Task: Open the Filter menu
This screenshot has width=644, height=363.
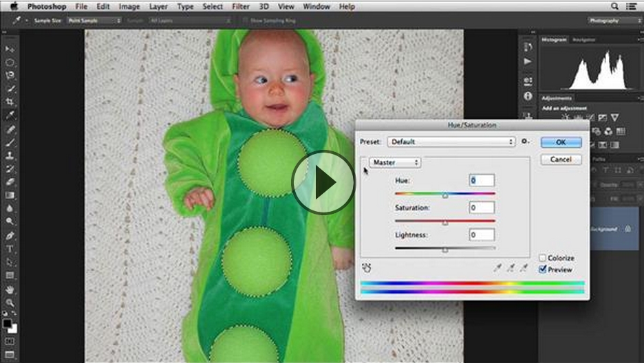Action: coord(241,7)
